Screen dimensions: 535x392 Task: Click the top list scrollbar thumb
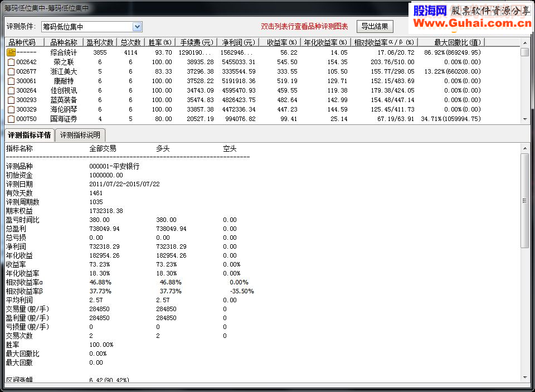525,52
